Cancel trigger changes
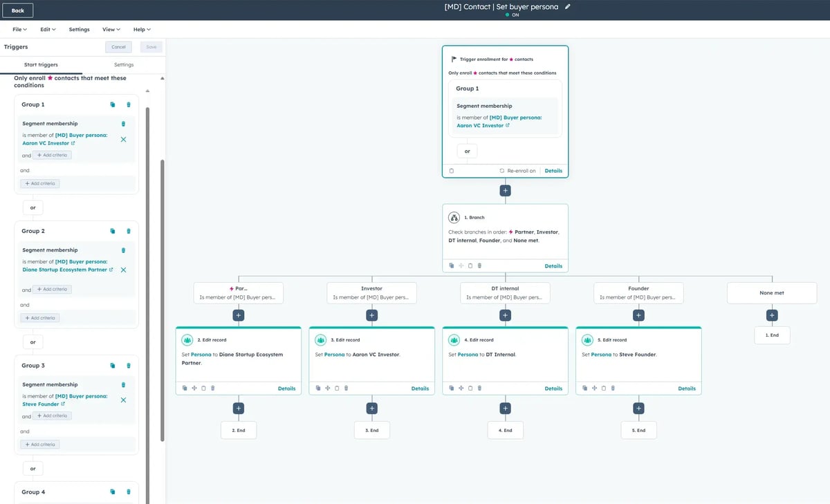 [118, 47]
